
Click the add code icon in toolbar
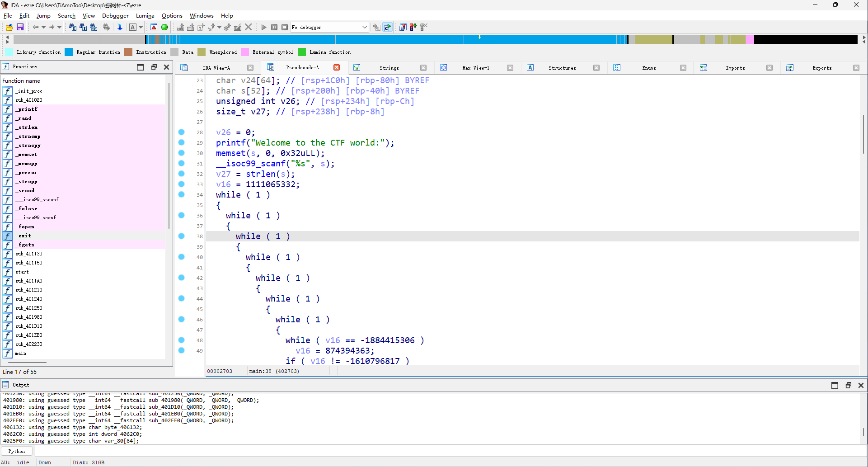[x=180, y=27]
